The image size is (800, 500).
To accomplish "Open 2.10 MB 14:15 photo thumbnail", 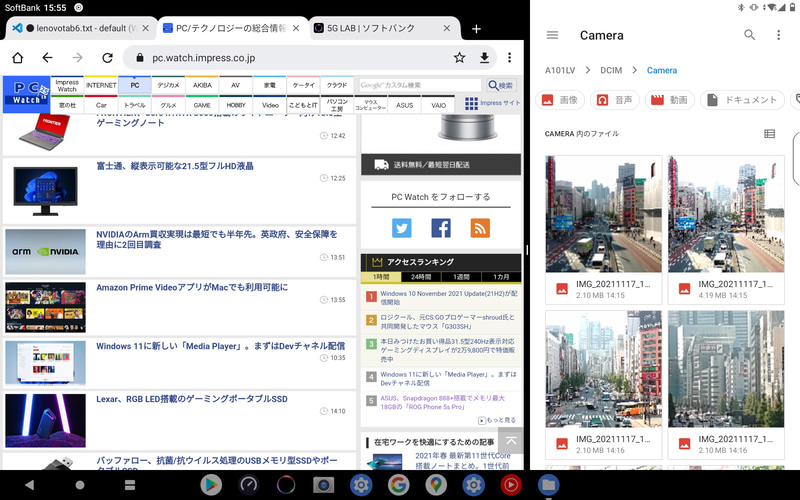I will click(603, 214).
